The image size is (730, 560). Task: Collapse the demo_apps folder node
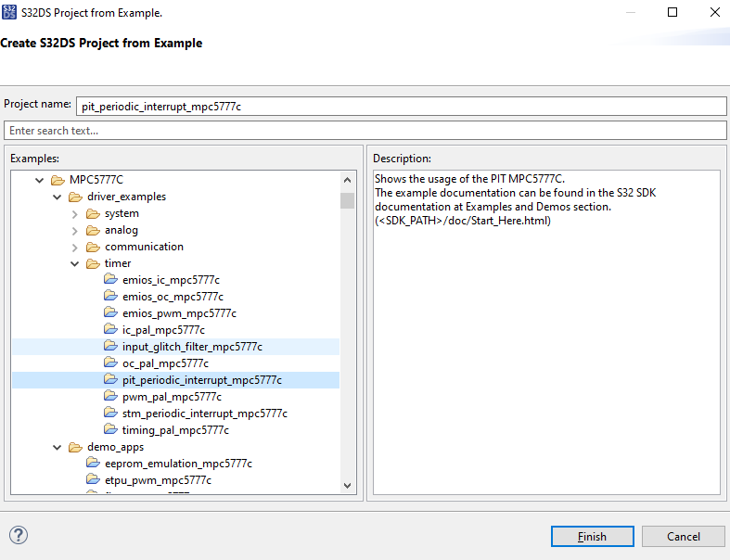[x=58, y=447]
